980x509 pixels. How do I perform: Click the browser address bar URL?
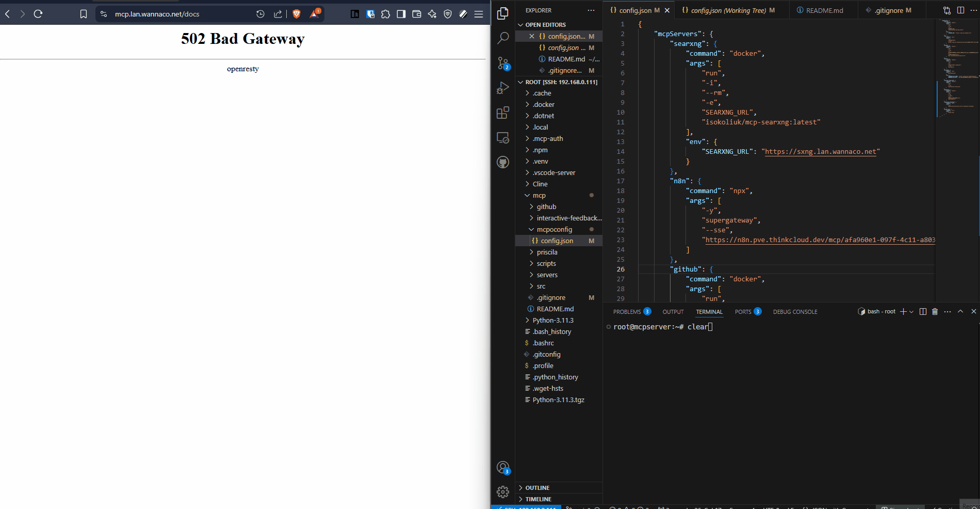[x=157, y=14]
